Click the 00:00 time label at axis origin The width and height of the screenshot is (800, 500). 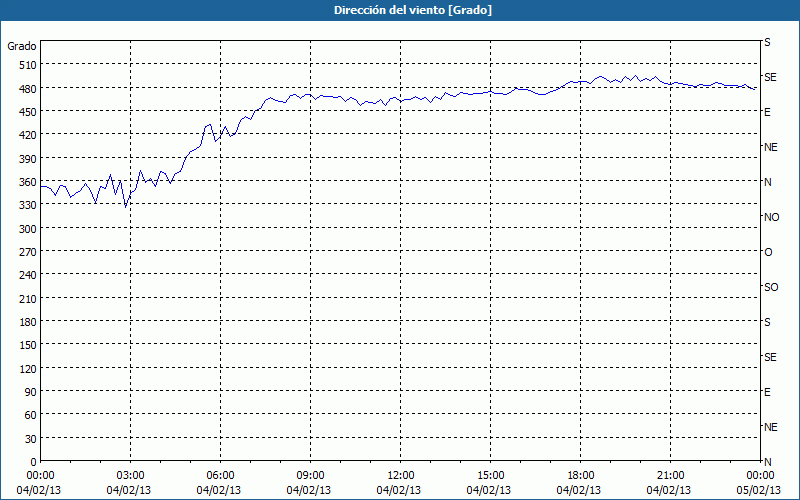tap(40, 476)
